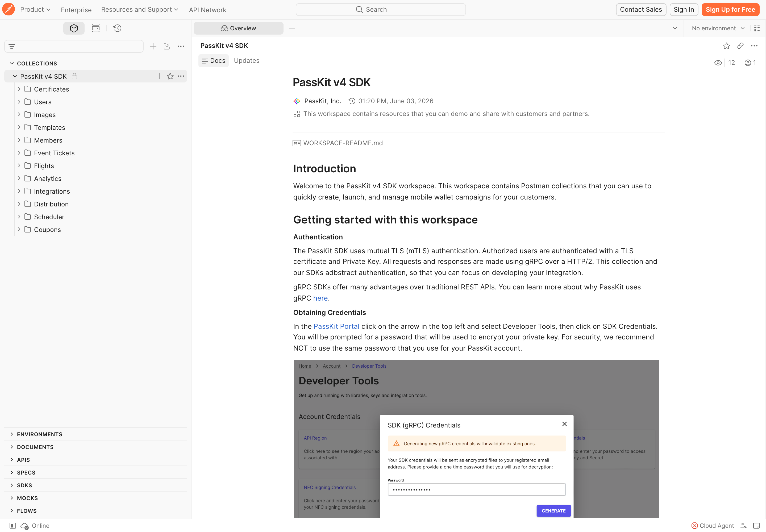Open the History sidebar icon
The height and width of the screenshot is (532, 766).
tap(117, 28)
